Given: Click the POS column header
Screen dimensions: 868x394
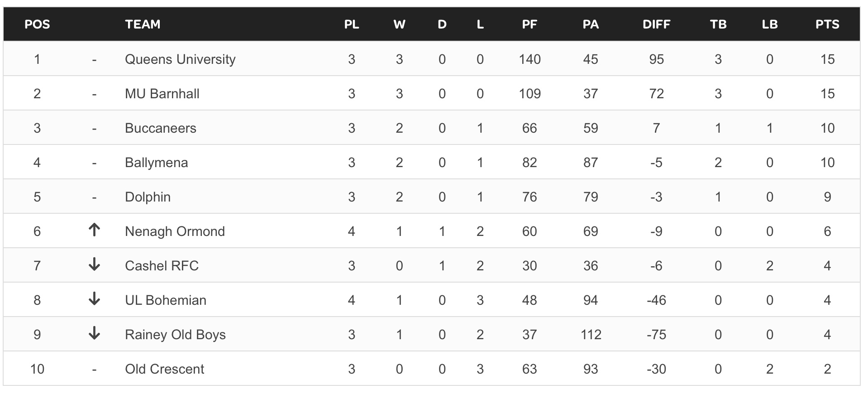Looking at the screenshot, I should point(37,24).
